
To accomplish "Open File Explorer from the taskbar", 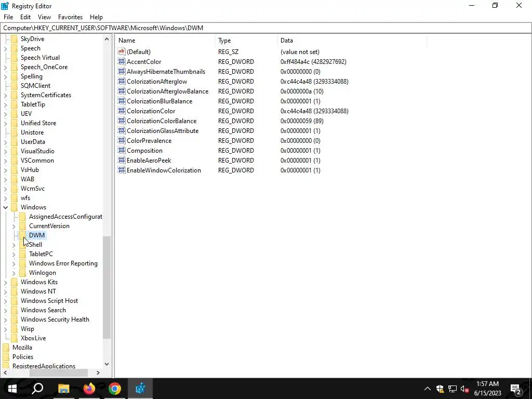I will pyautogui.click(x=63, y=389).
